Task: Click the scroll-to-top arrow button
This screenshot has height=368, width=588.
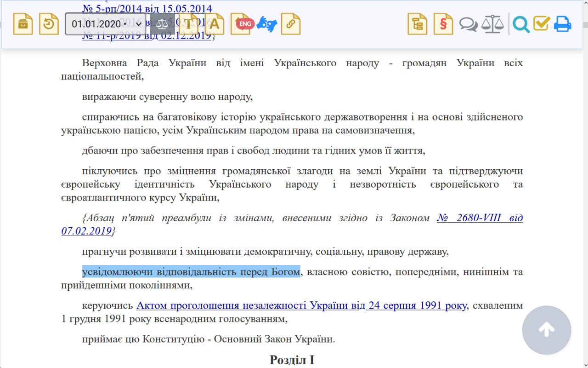Action: (547, 330)
